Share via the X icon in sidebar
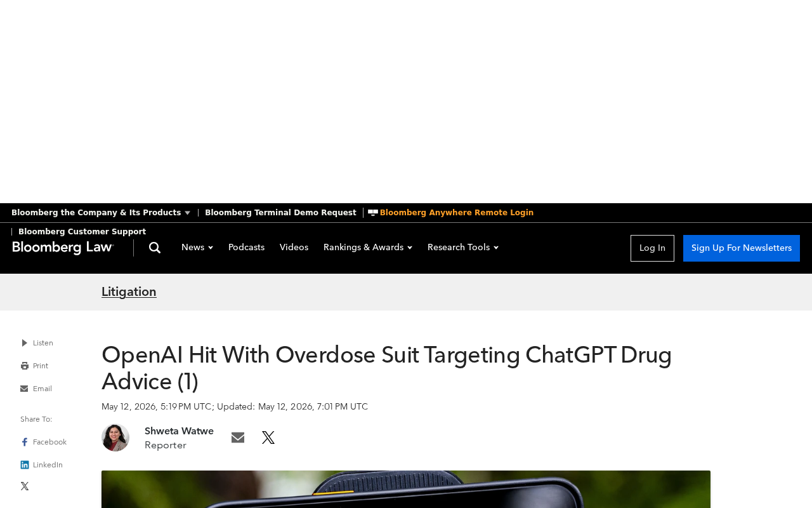Viewport: 812px width, 508px height. tap(25, 486)
